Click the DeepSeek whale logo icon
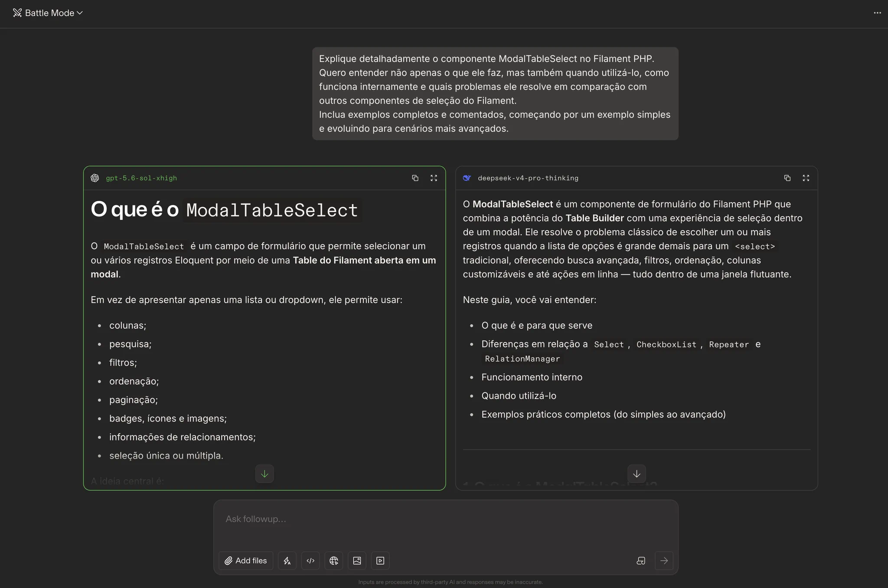 point(467,178)
